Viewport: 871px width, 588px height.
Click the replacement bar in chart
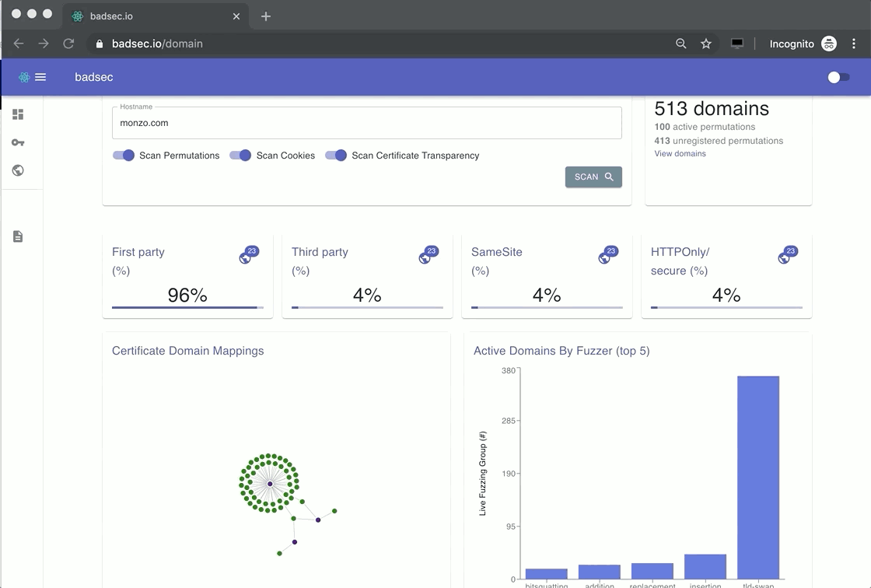pyautogui.click(x=652, y=572)
